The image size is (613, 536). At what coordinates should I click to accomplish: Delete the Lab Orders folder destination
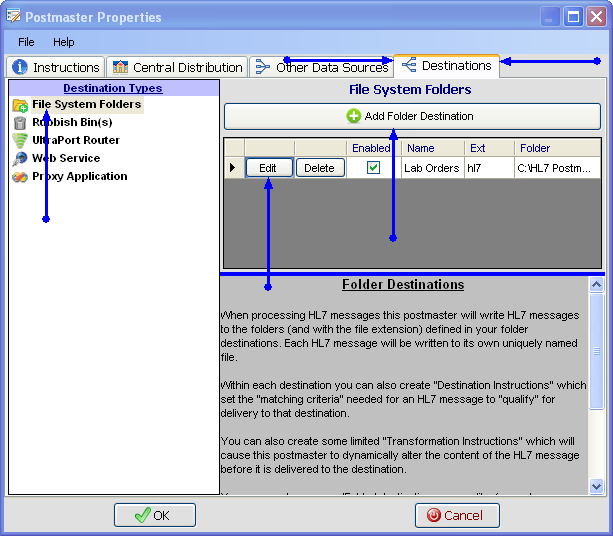(319, 168)
